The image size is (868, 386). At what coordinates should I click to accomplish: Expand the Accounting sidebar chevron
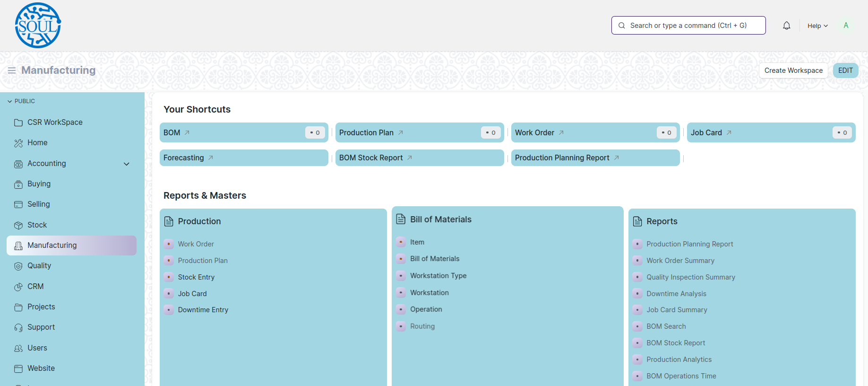click(127, 164)
